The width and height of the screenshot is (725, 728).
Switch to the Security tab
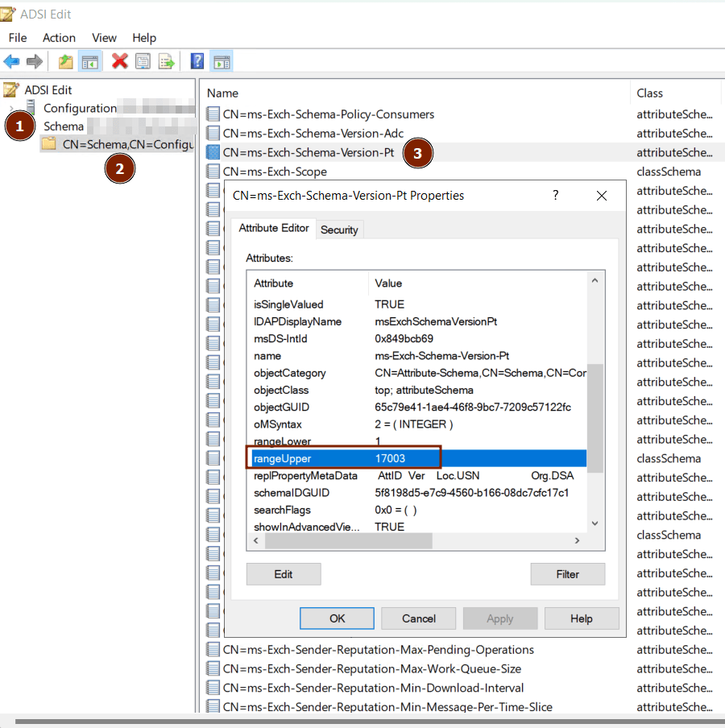coord(339,230)
